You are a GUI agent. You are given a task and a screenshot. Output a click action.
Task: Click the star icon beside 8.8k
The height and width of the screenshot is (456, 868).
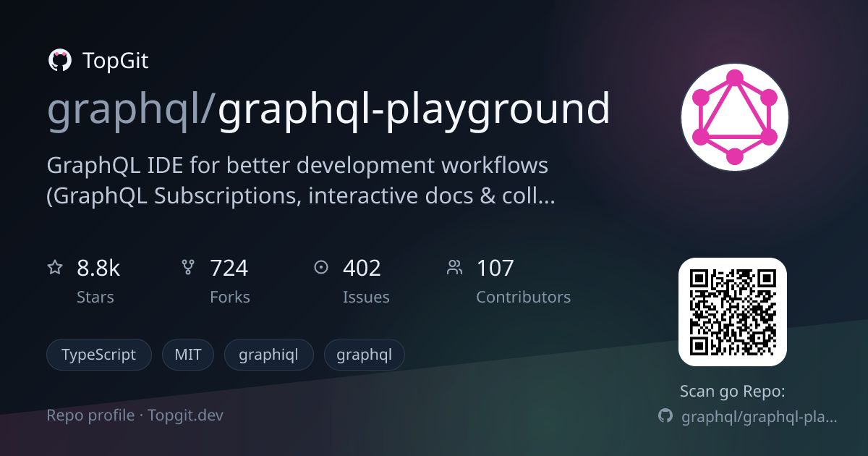[55, 268]
